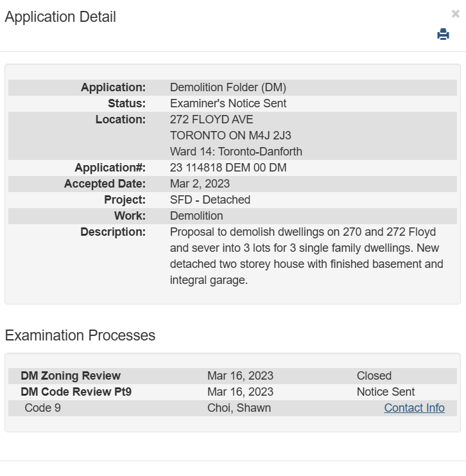The image size is (466, 476).
Task: Click the printer icon to print details
Action: coord(443,35)
